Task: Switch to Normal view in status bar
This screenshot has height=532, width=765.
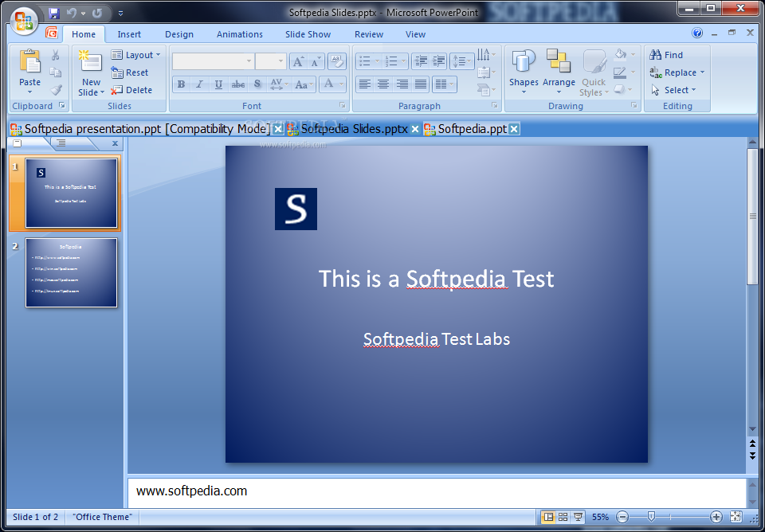Action: [x=548, y=517]
